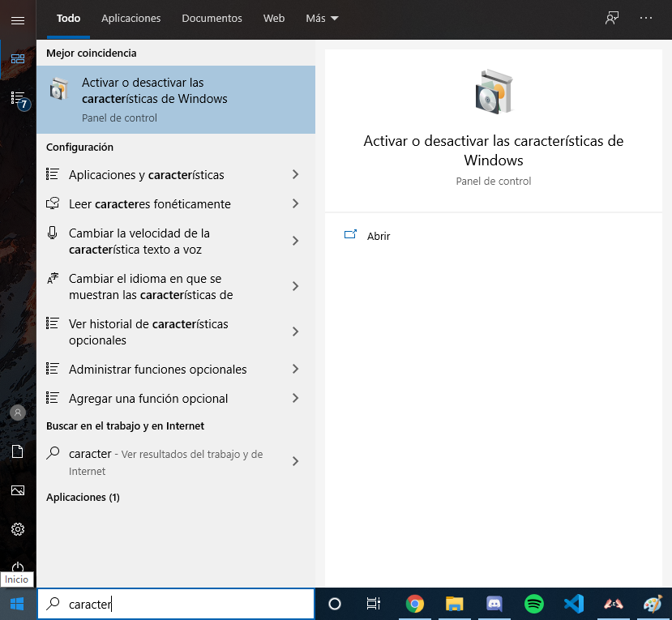
Task: Expand arrow next to Agregar una función opcional
Action: [295, 399]
